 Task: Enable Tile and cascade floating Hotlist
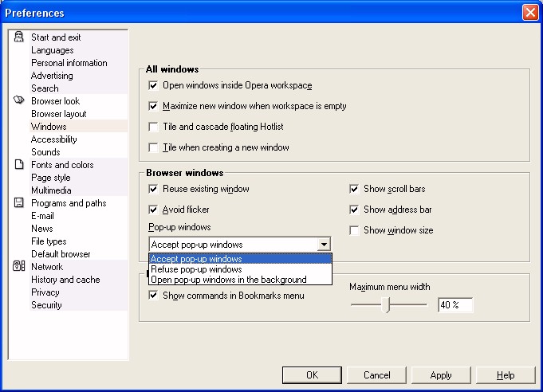coord(153,127)
